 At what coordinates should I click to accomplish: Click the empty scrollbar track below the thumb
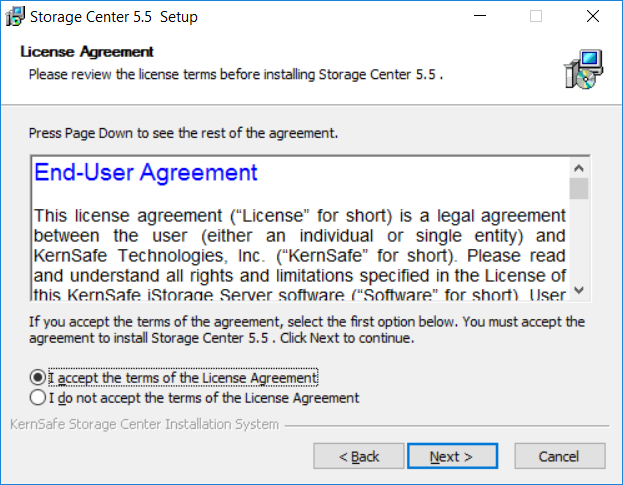(579, 240)
